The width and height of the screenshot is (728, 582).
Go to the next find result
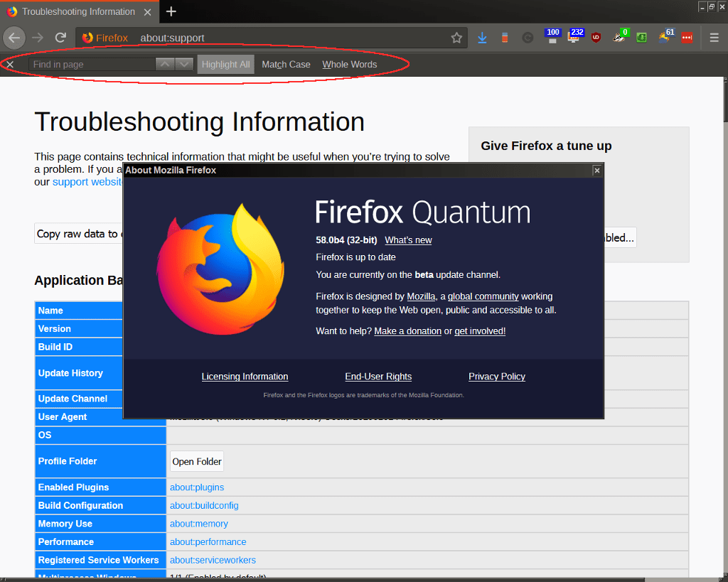click(x=184, y=65)
